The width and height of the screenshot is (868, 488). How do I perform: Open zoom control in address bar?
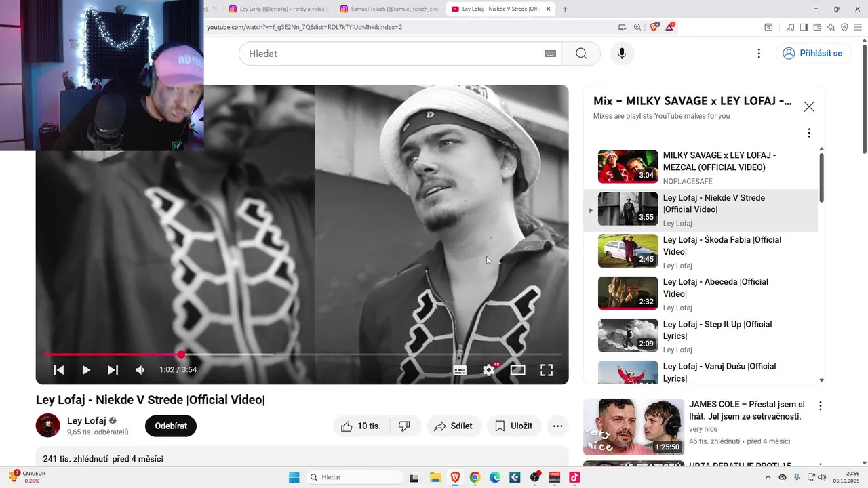(x=637, y=27)
